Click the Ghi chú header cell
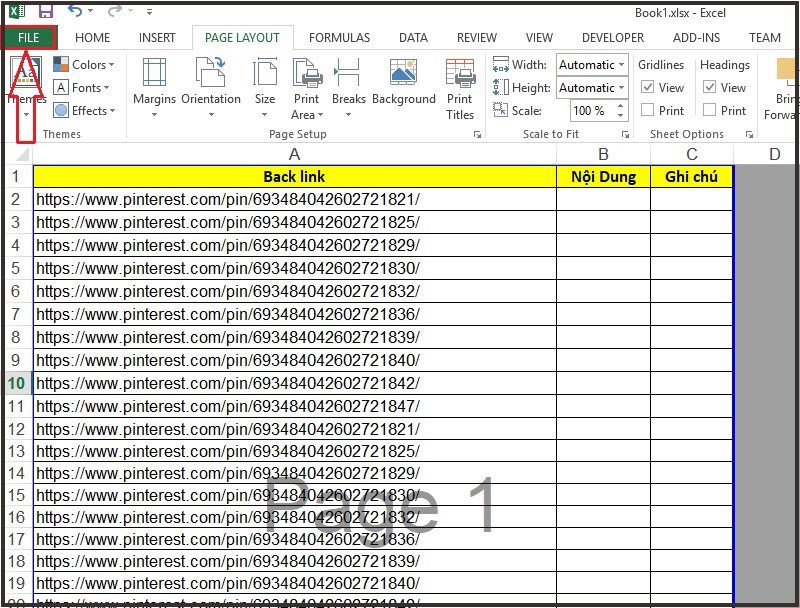Image resolution: width=800 pixels, height=608 pixels. (692, 176)
